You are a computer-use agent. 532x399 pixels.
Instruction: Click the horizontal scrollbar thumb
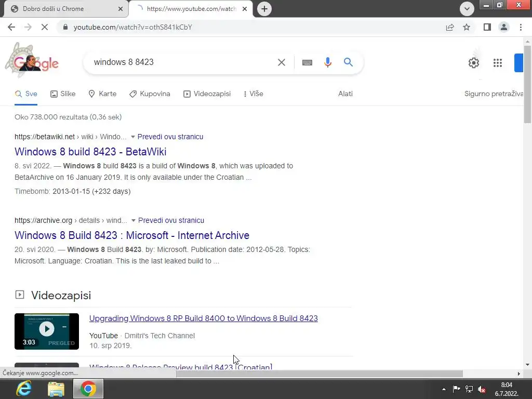(320, 374)
